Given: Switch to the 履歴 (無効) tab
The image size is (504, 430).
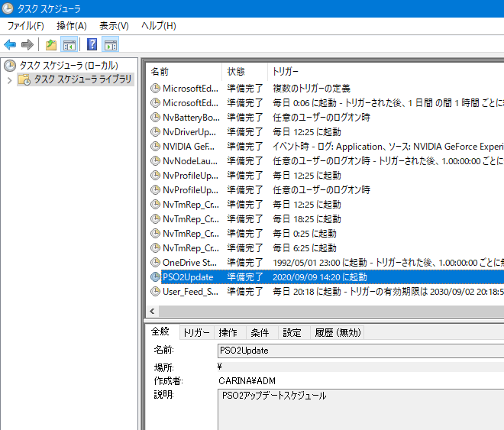Looking at the screenshot, I should click(338, 333).
